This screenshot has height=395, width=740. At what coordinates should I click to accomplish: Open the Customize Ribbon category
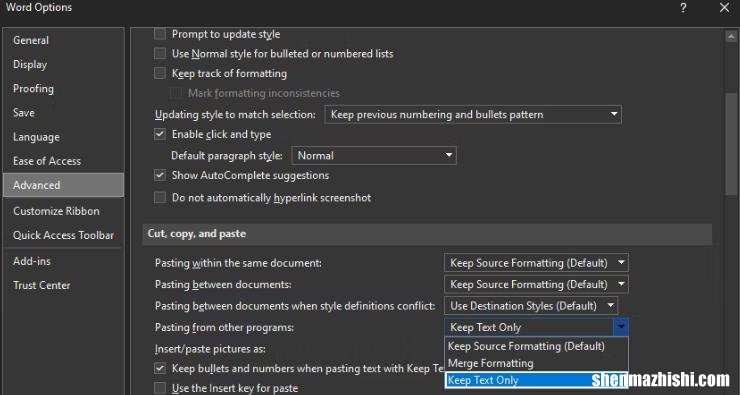[x=63, y=211]
